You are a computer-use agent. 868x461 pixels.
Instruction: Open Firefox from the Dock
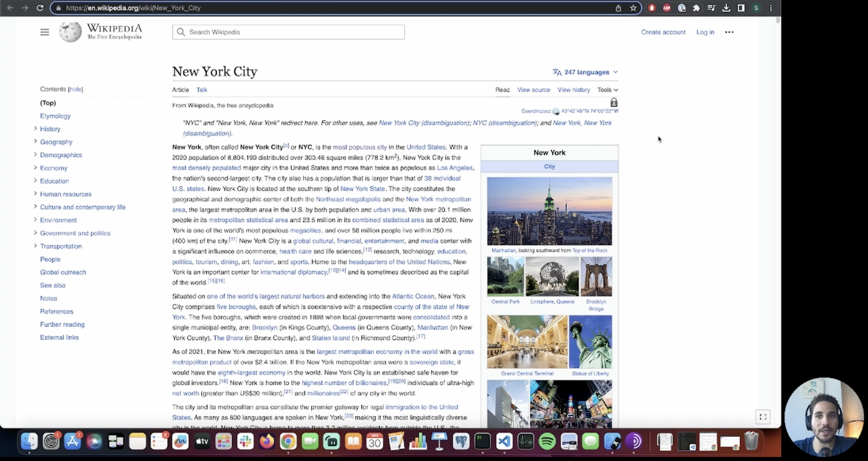click(x=266, y=441)
